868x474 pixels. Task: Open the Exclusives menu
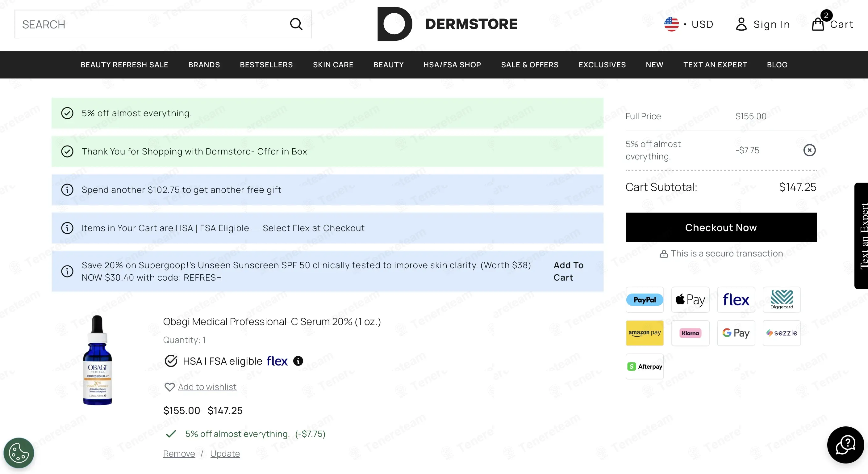pos(602,65)
